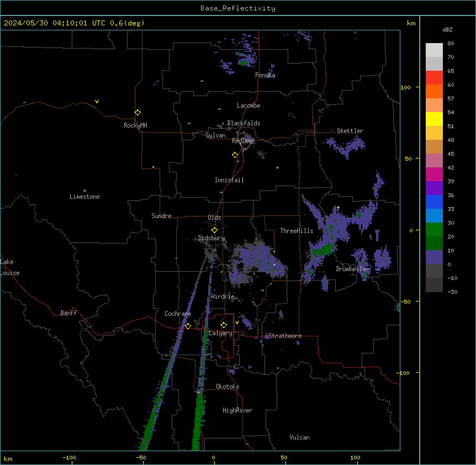Click the HighRiver label
This screenshot has width=476, height=465.
237,410
